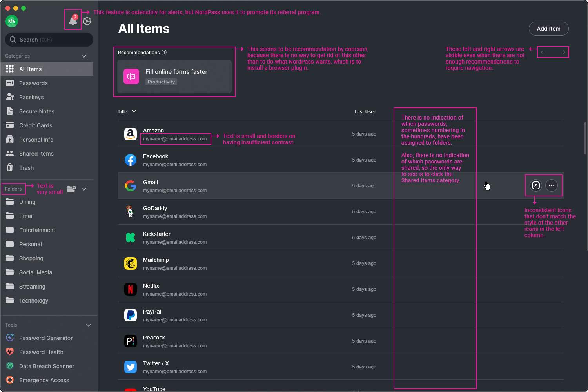
Task: Open the notifications bell
Action: [73, 20]
